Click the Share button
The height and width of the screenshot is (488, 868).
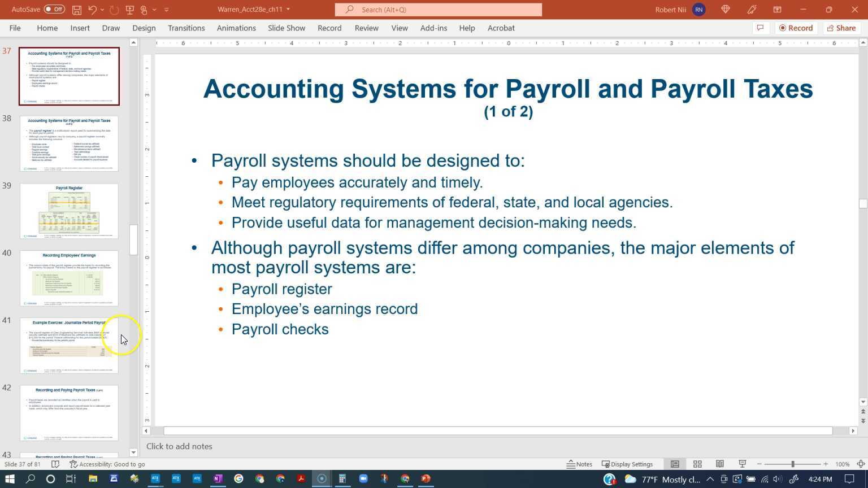[841, 28]
